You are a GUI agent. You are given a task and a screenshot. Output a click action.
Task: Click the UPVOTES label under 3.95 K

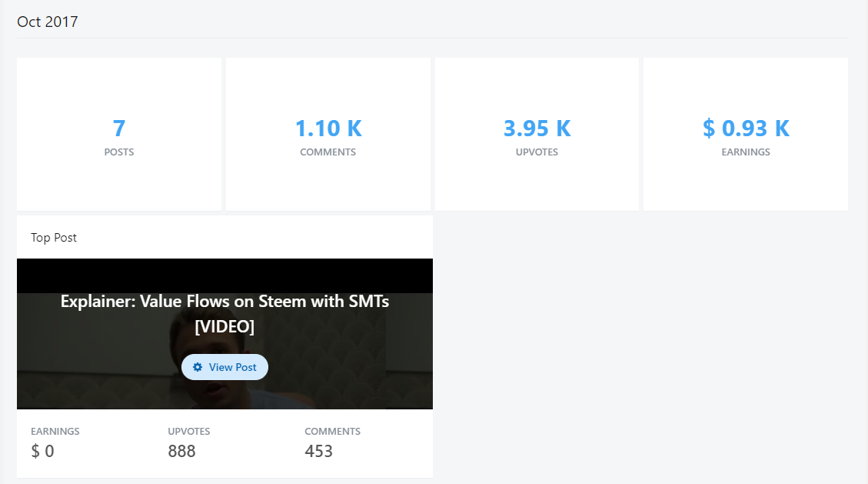click(537, 152)
